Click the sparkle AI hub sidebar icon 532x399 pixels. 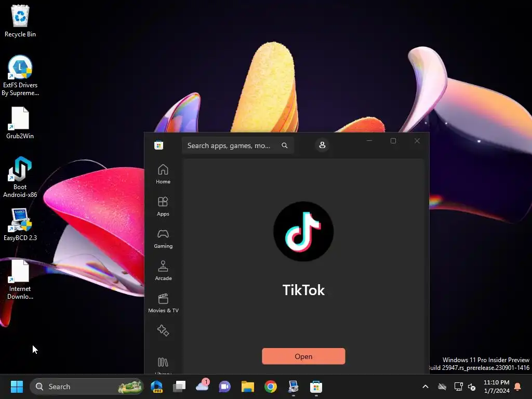[x=163, y=330]
